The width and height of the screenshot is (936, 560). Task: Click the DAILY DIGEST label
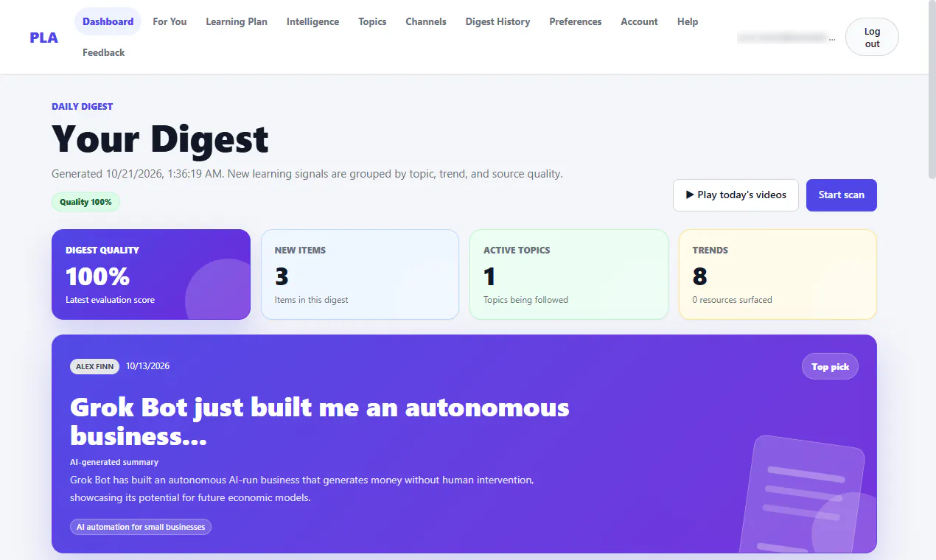(82, 106)
